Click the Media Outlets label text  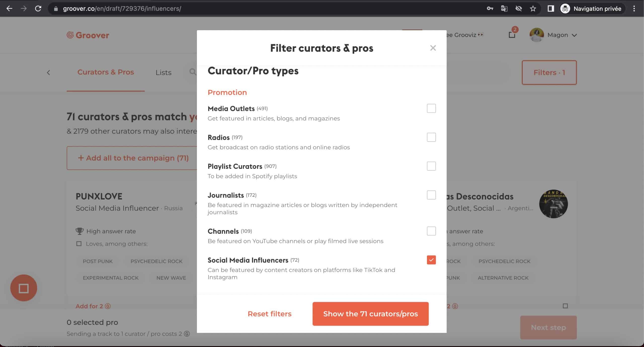coord(231,108)
